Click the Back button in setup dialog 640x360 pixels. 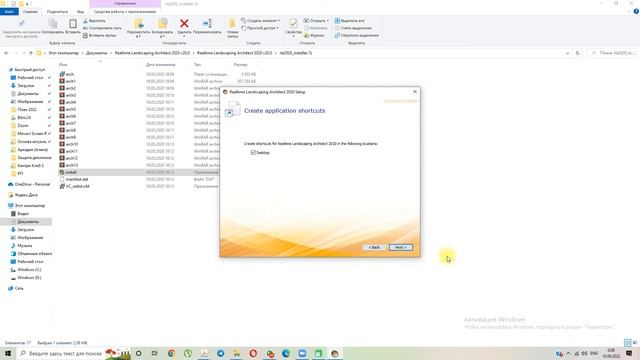click(374, 247)
